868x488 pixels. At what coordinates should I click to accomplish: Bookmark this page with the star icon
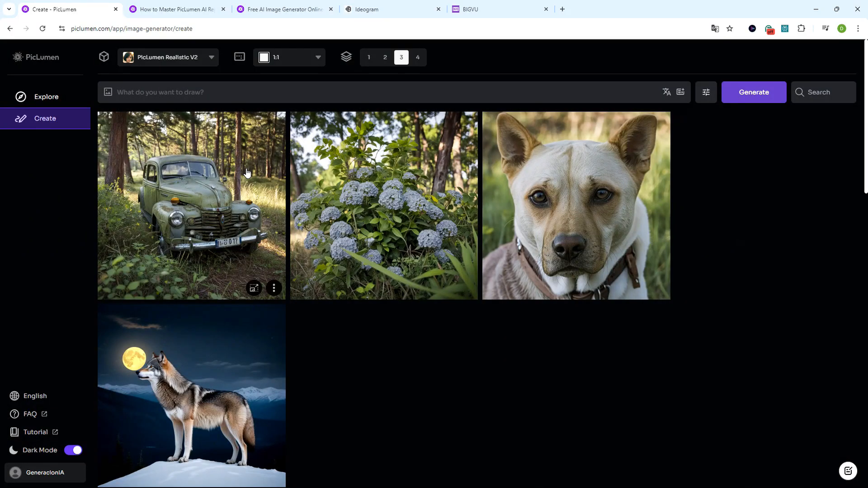click(730, 29)
